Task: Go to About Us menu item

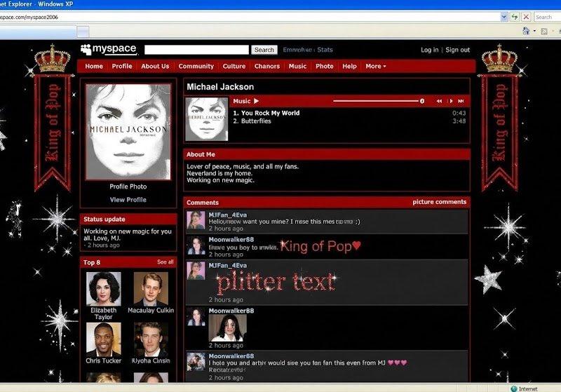Action: [155, 66]
